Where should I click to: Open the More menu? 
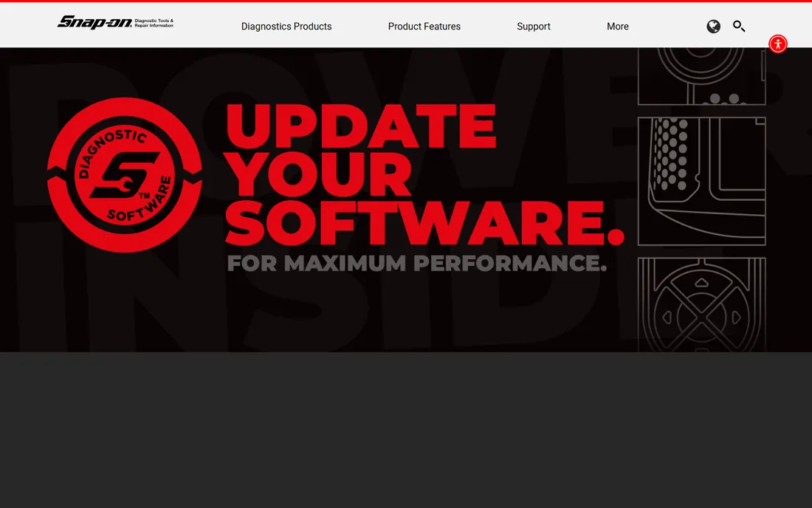coord(617,27)
